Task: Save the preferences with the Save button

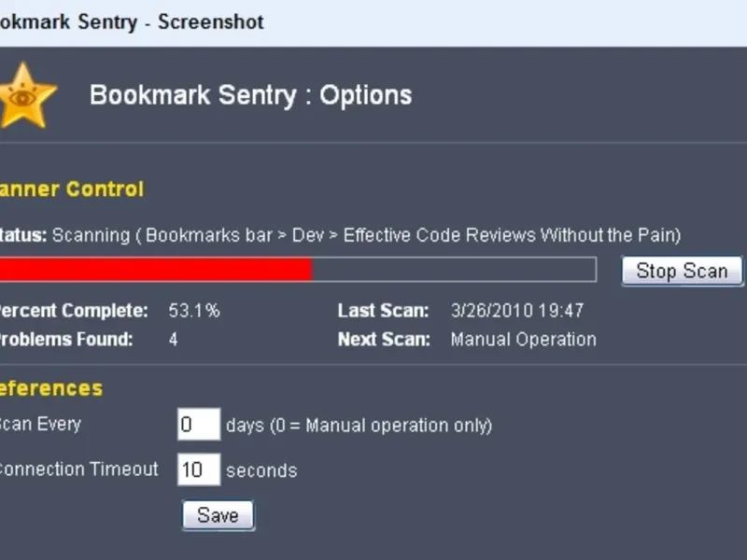Action: (218, 515)
